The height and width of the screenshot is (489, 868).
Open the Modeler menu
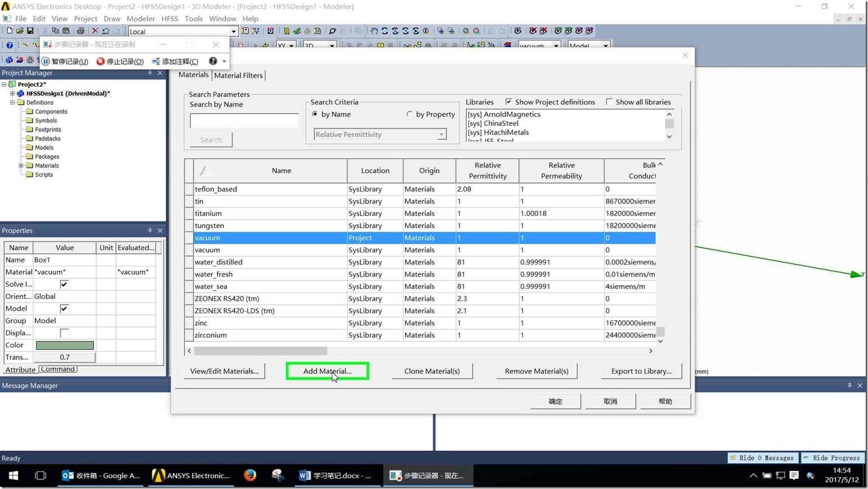pyautogui.click(x=140, y=19)
